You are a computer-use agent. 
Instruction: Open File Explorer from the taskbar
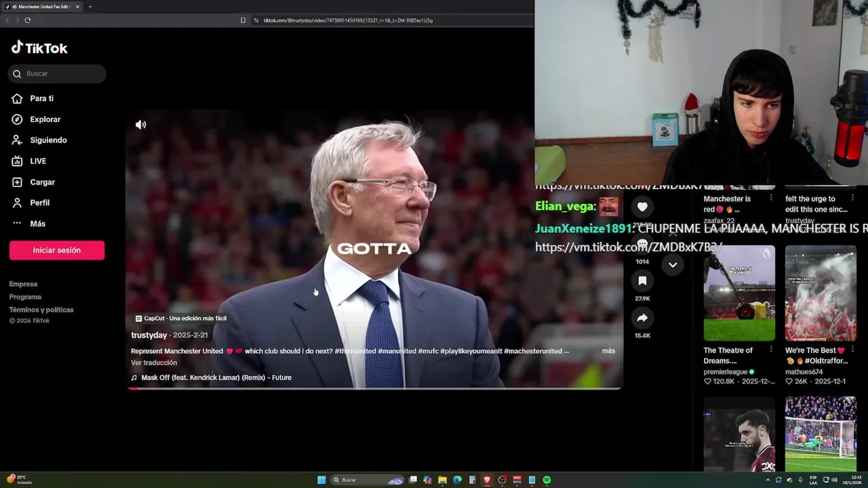point(442,480)
